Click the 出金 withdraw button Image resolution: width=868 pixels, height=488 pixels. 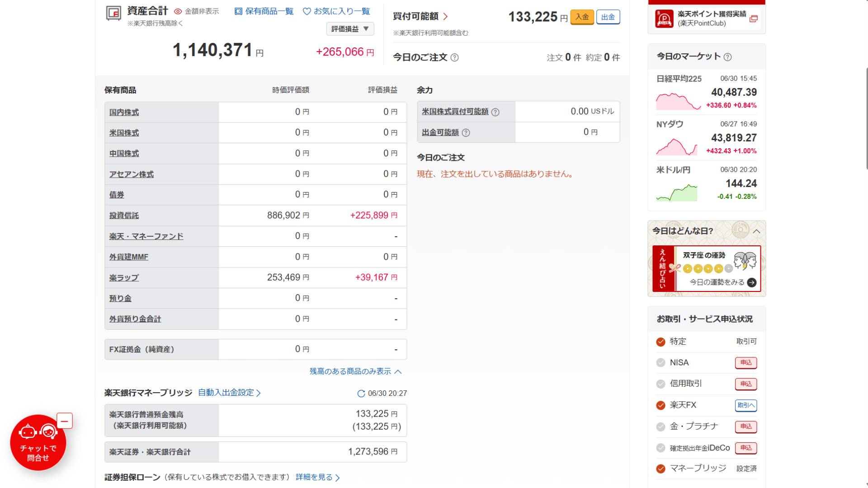pyautogui.click(x=608, y=17)
